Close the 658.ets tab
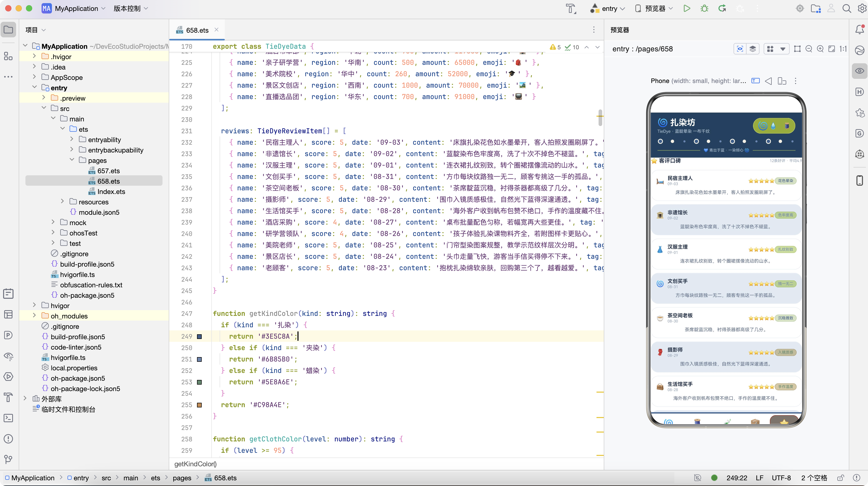The width and height of the screenshot is (868, 486). pyautogui.click(x=217, y=30)
